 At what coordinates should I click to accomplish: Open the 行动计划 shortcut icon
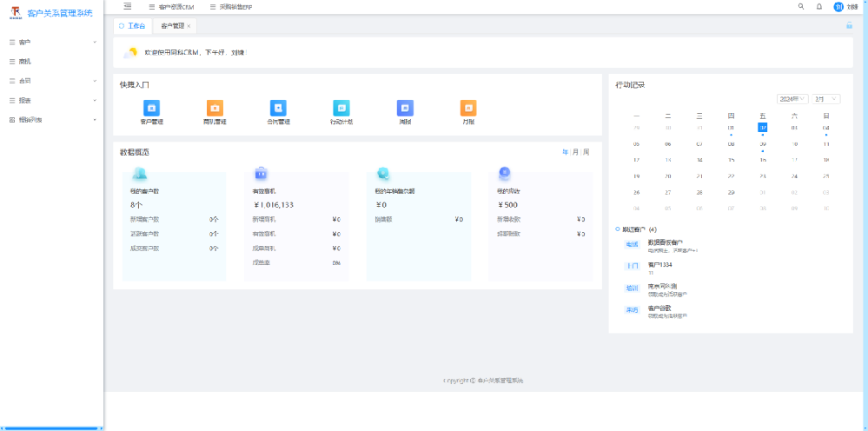pyautogui.click(x=341, y=108)
